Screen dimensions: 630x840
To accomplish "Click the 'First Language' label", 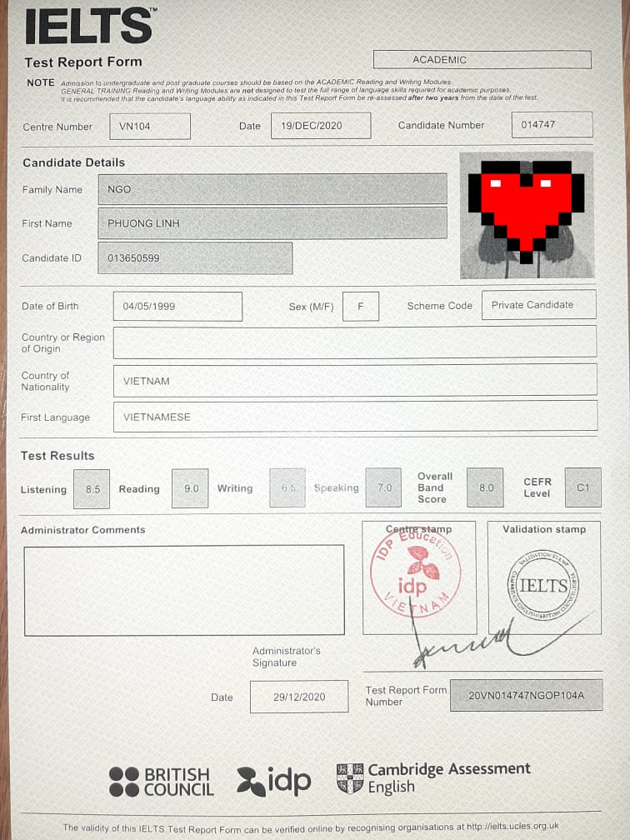I will click(x=55, y=417).
